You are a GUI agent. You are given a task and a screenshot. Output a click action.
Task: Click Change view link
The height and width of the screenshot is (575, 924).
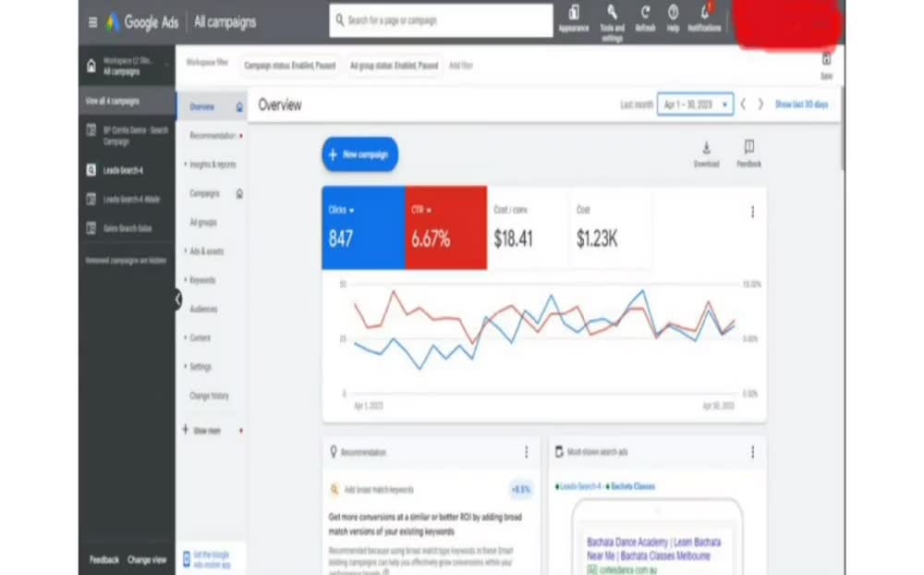(x=147, y=559)
